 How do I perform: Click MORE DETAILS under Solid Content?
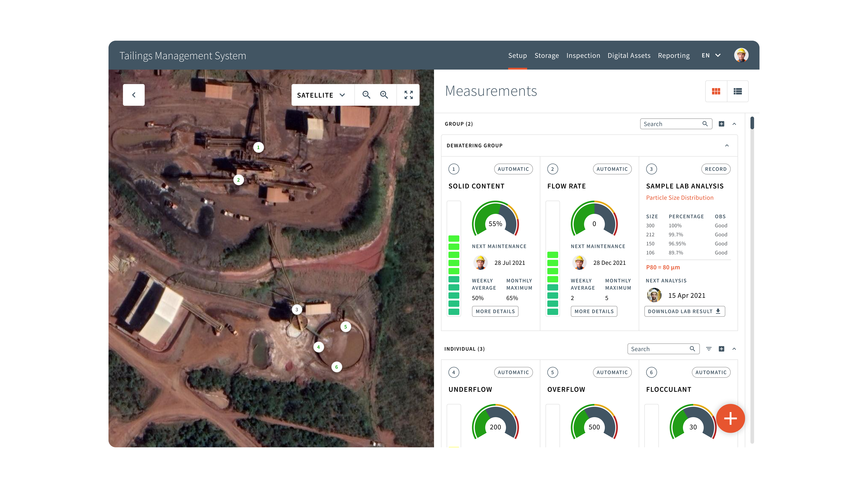(x=495, y=311)
